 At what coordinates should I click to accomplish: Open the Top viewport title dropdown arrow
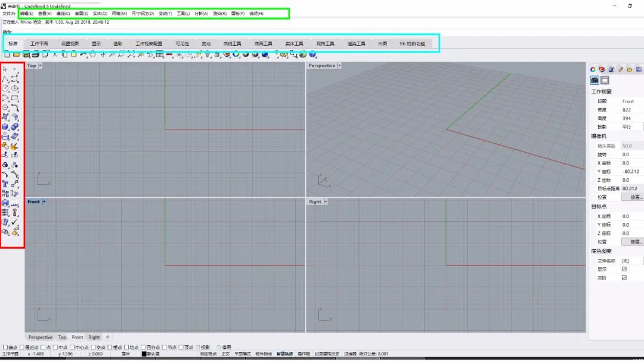(41, 66)
